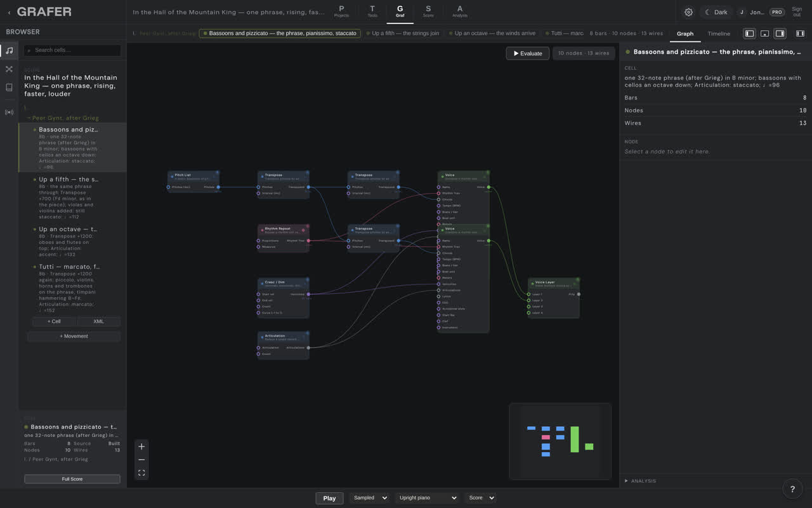Screen dimensions: 812x508
Task: Select the Up a fifth cell in browser
Action: 72,197
